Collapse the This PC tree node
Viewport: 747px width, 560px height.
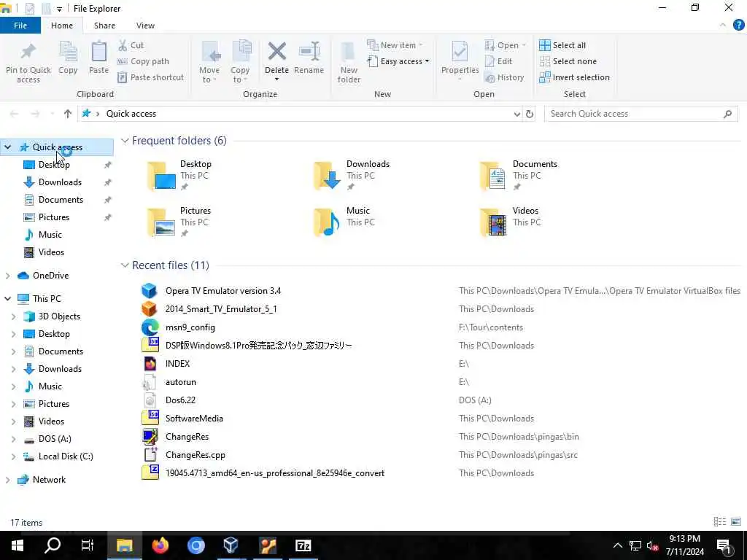7,299
